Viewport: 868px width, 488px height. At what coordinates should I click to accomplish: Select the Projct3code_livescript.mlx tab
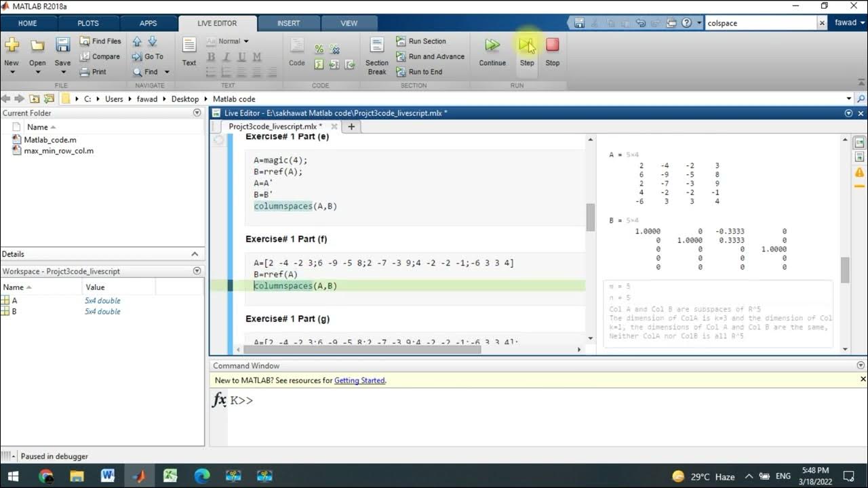click(275, 127)
